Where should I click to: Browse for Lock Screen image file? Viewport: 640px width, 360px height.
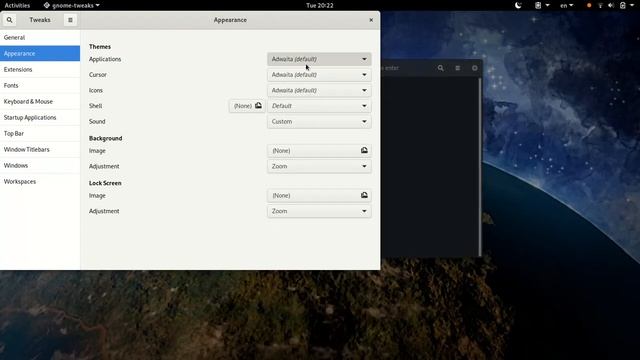(364, 196)
